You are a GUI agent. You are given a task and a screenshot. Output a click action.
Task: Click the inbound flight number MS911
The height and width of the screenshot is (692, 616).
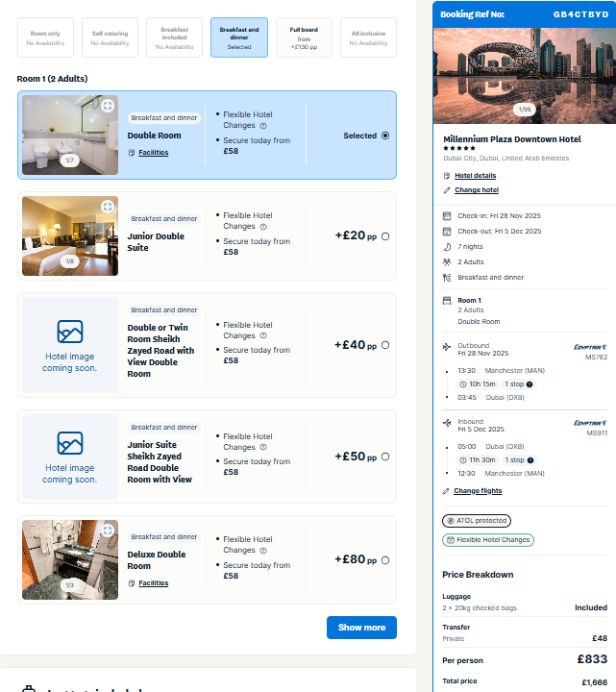(x=597, y=432)
